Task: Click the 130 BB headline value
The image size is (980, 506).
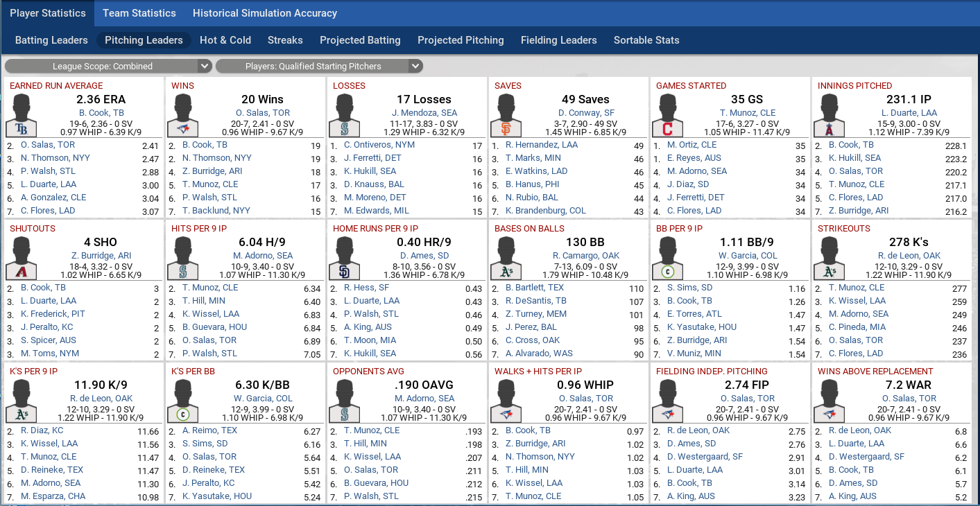Action: point(585,243)
